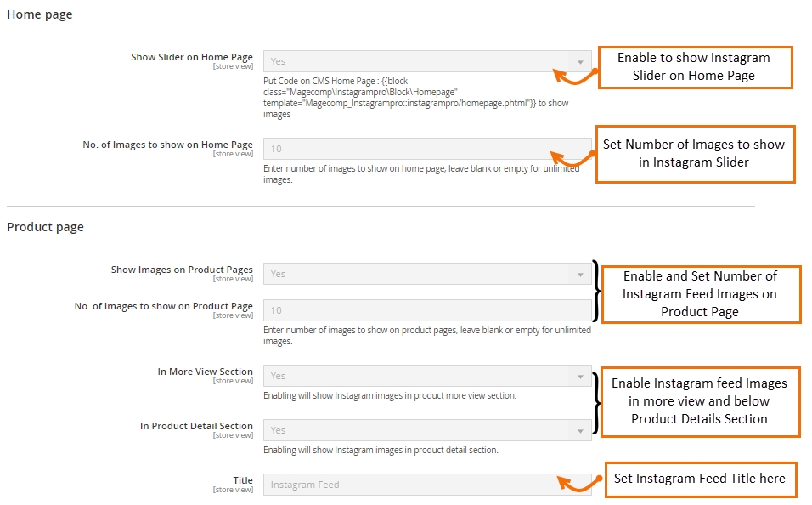
Task: Click the Put Code on CMS Home Page note
Action: tap(416, 98)
